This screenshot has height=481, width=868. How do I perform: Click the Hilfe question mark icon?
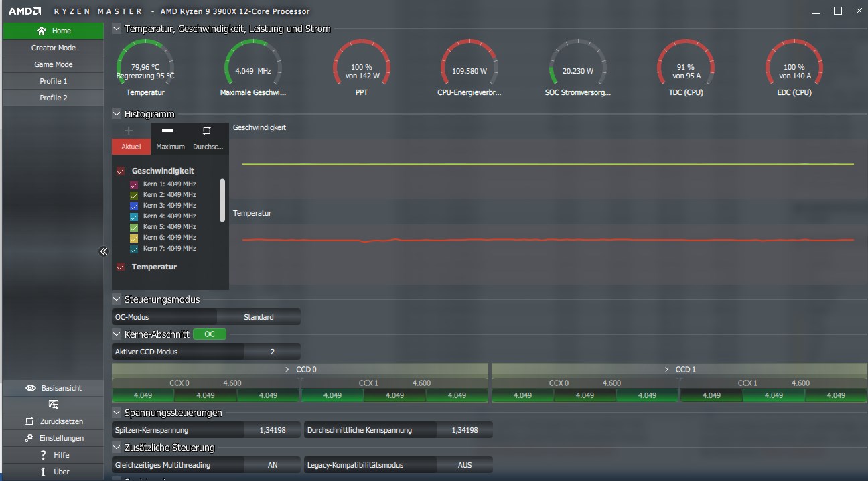(x=43, y=455)
